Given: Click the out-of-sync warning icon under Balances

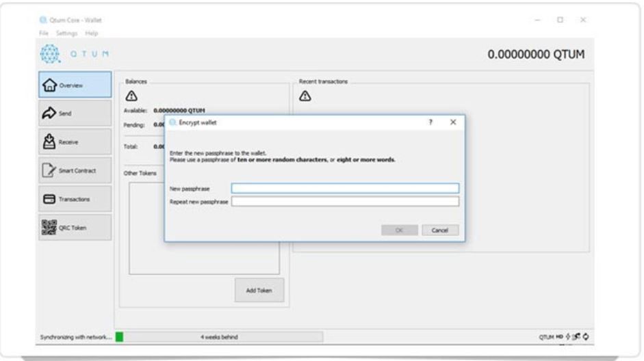Looking at the screenshot, I should pos(131,96).
